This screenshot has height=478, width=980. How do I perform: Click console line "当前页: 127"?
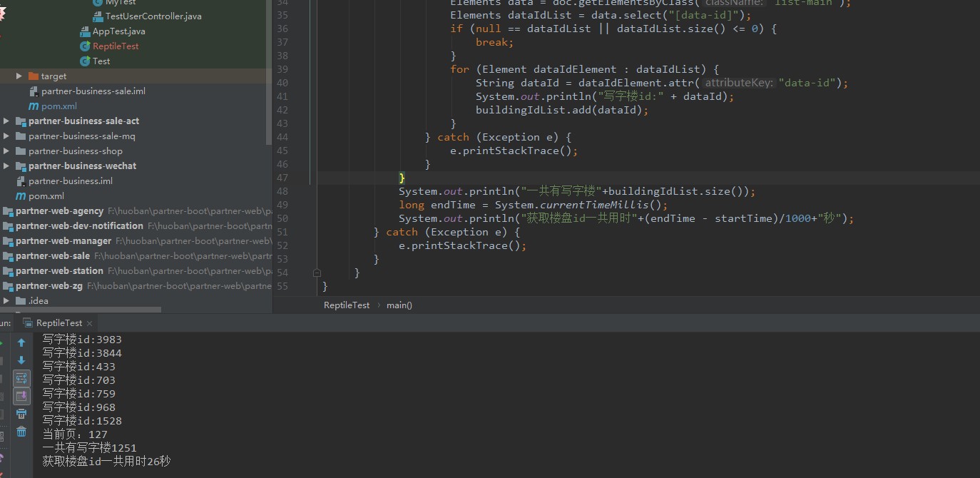[75, 434]
